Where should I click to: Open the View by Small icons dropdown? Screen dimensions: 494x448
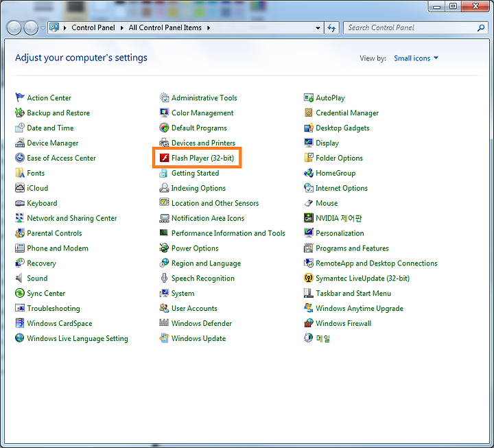tap(416, 58)
